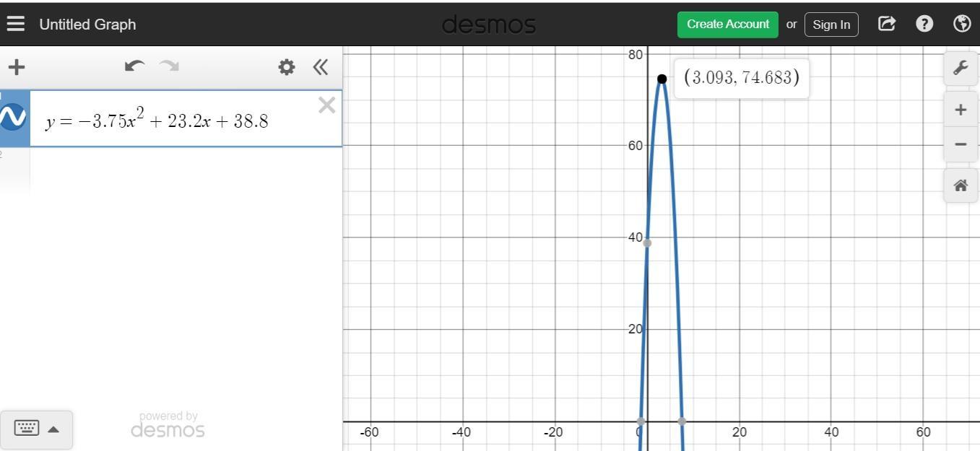This screenshot has height=451, width=980.
Task: Undo the last action
Action: (x=134, y=66)
